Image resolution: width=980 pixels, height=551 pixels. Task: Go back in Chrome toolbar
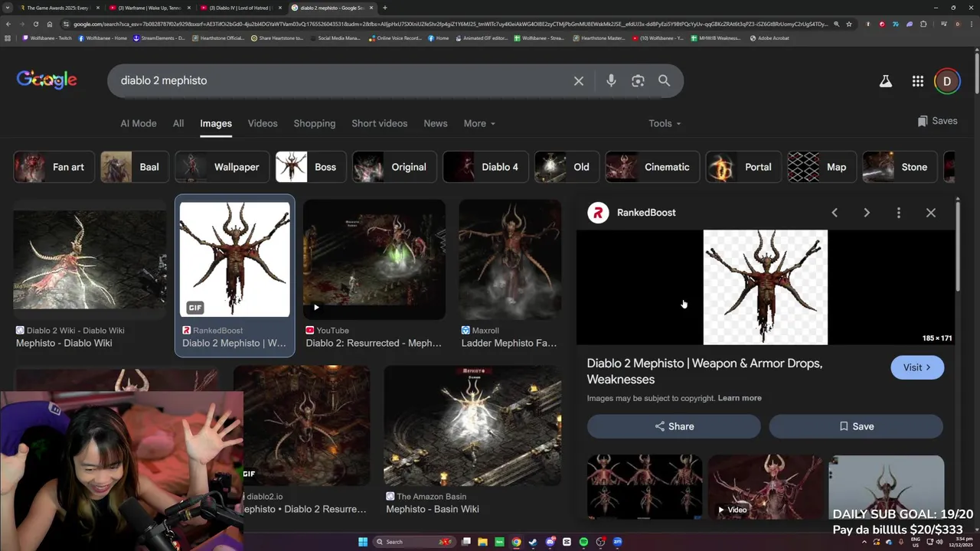pyautogui.click(x=8, y=24)
